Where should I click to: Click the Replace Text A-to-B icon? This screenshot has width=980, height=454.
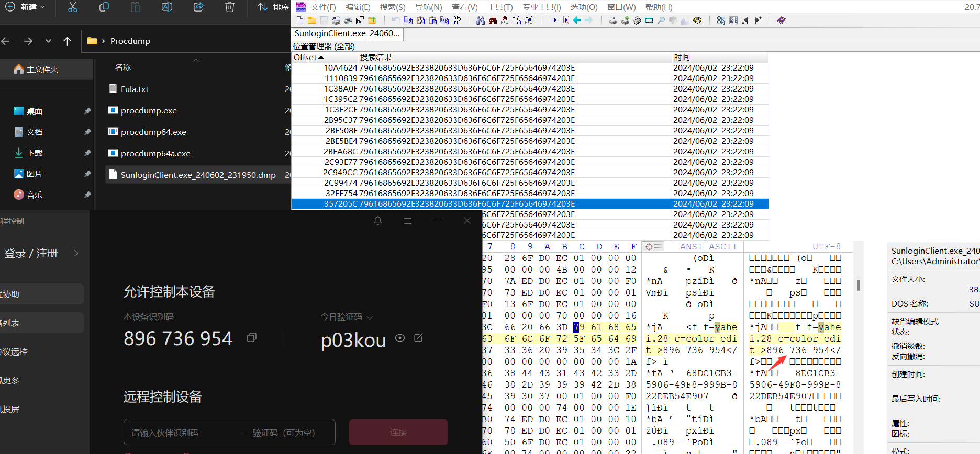coord(517,20)
